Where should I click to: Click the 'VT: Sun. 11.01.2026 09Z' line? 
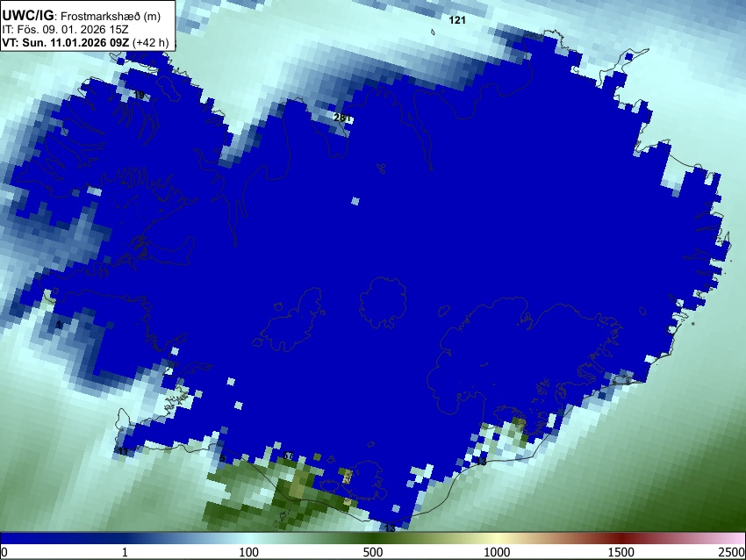[65, 42]
